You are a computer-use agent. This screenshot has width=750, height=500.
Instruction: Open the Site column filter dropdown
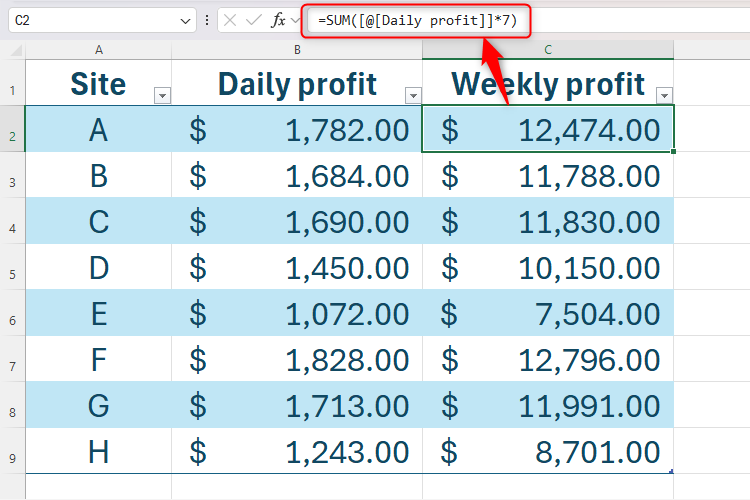coord(163,96)
